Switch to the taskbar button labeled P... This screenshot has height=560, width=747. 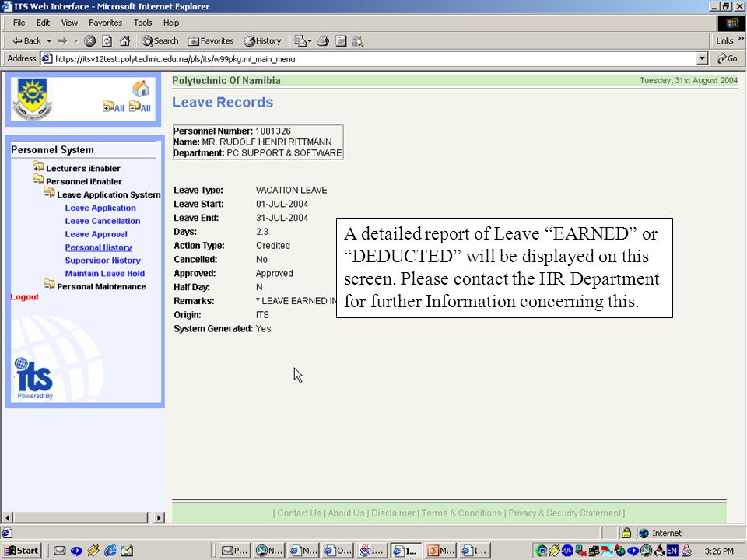(x=234, y=551)
